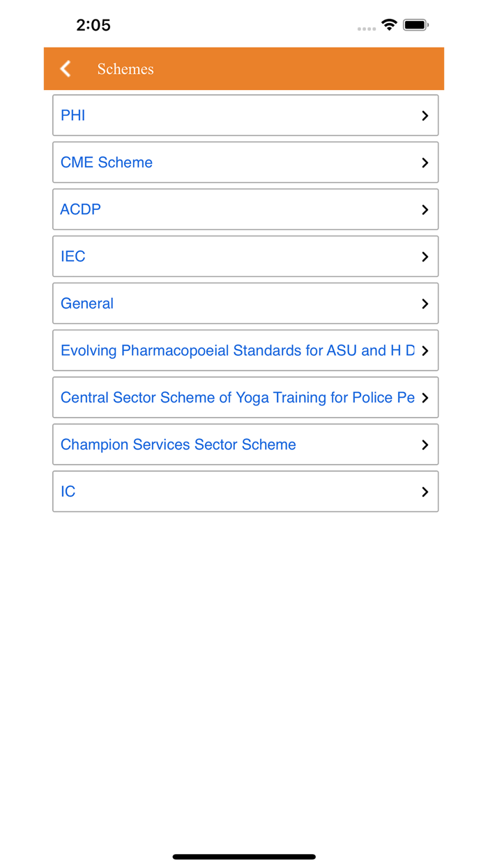
Task: Tap the IC scheme text
Action: pyautogui.click(x=68, y=491)
